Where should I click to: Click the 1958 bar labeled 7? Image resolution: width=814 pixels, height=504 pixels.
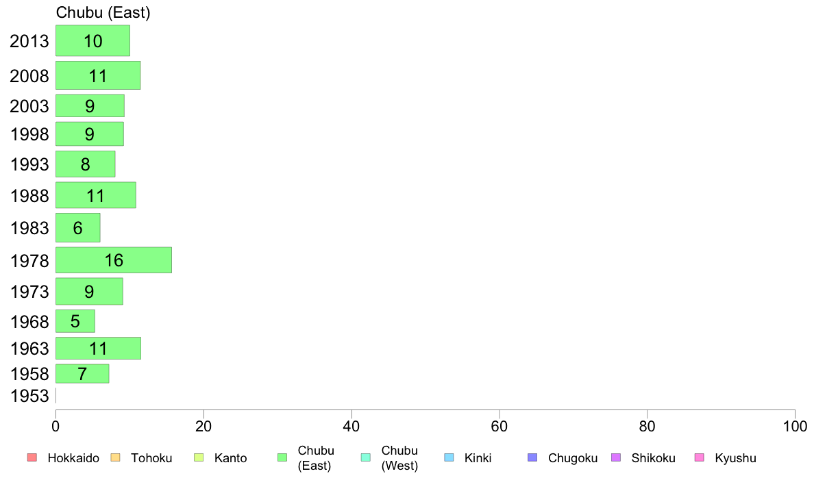click(x=82, y=374)
